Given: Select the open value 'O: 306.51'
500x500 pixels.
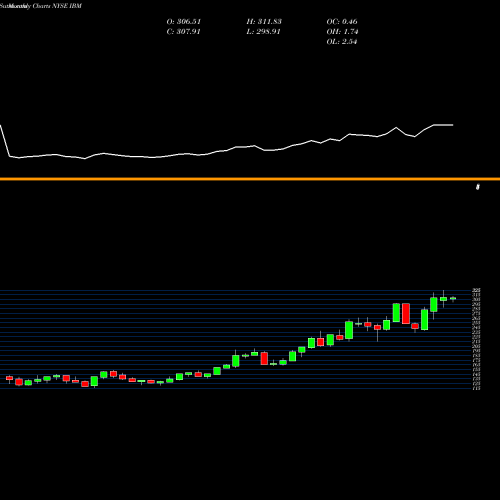Looking at the screenshot, I should pyautogui.click(x=184, y=22).
